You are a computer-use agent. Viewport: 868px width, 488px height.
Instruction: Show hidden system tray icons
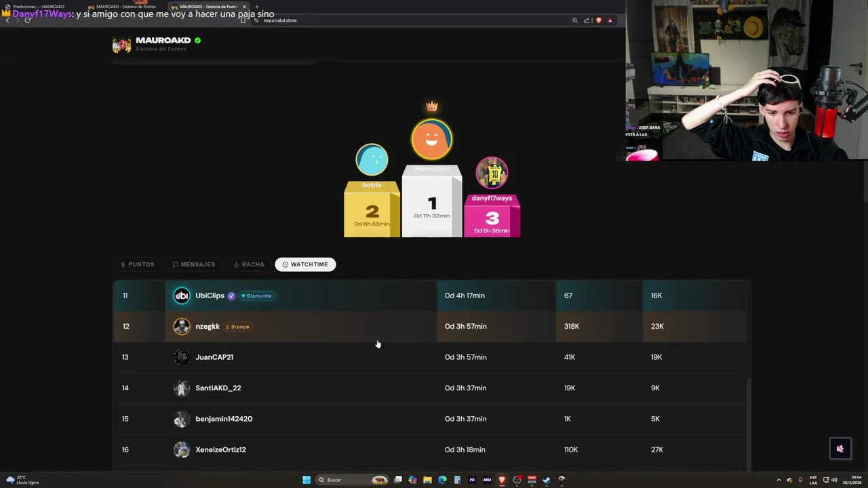(x=778, y=480)
